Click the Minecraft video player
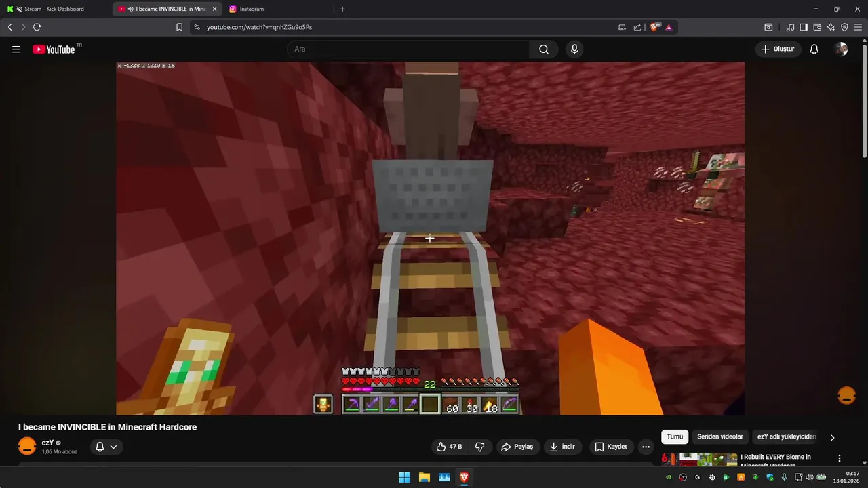The height and width of the screenshot is (488, 868). (430, 239)
